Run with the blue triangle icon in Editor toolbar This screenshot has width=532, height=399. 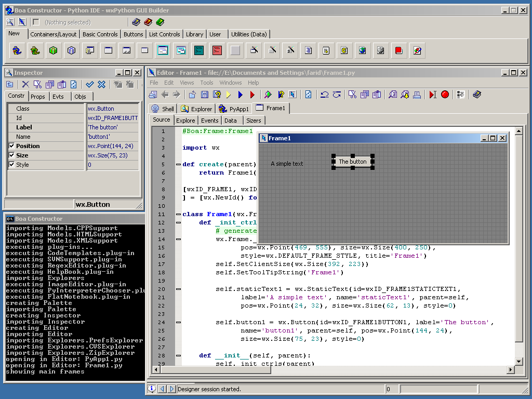tap(241, 95)
